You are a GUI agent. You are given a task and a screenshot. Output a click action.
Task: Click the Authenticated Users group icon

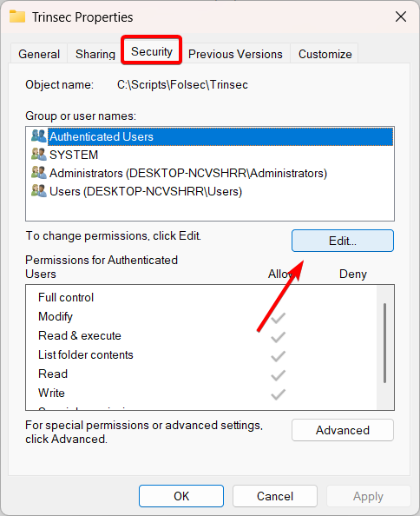(39, 136)
